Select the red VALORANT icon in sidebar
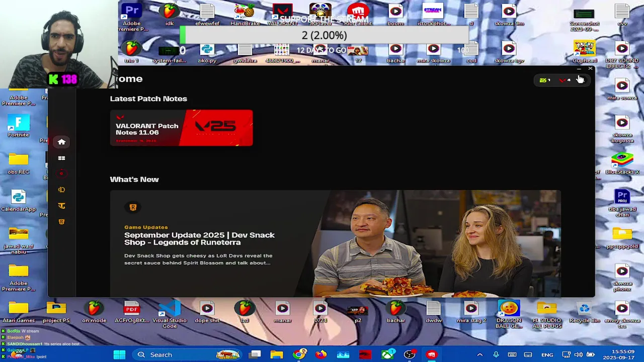Image resolution: width=644 pixels, height=362 pixels. click(x=61, y=174)
